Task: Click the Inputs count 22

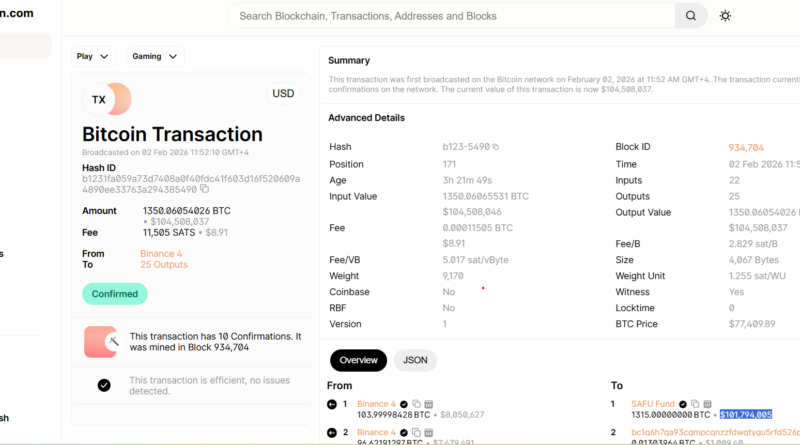Action: point(734,181)
